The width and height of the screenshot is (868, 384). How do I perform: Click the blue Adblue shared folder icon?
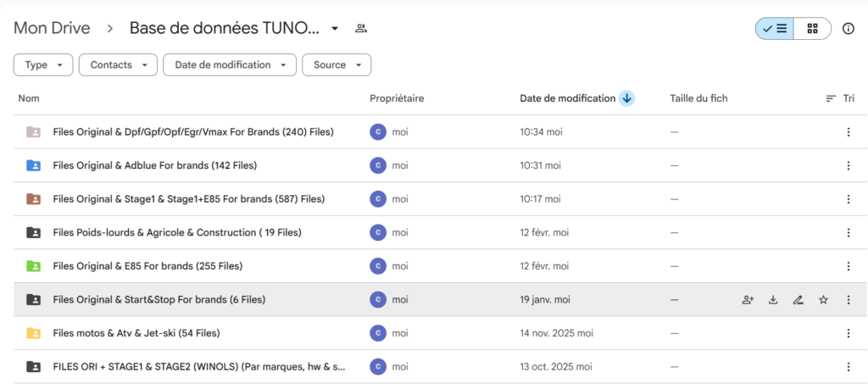pyautogui.click(x=33, y=165)
